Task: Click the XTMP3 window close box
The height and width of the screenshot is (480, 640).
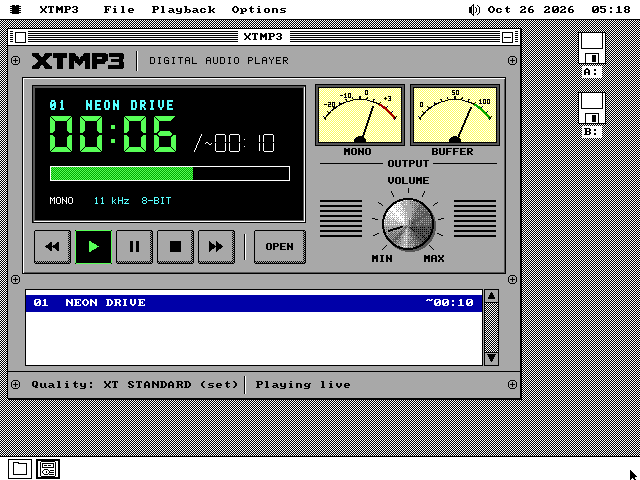Action: point(20,37)
